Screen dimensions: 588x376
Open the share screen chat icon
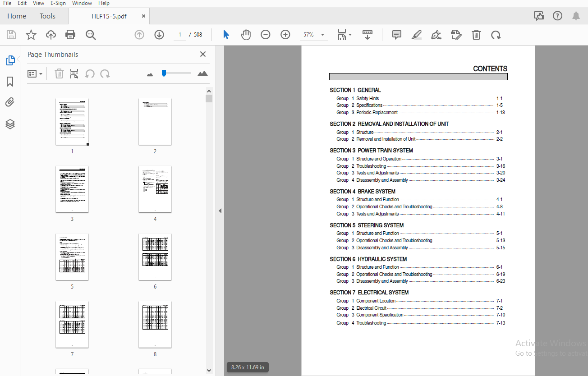539,16
